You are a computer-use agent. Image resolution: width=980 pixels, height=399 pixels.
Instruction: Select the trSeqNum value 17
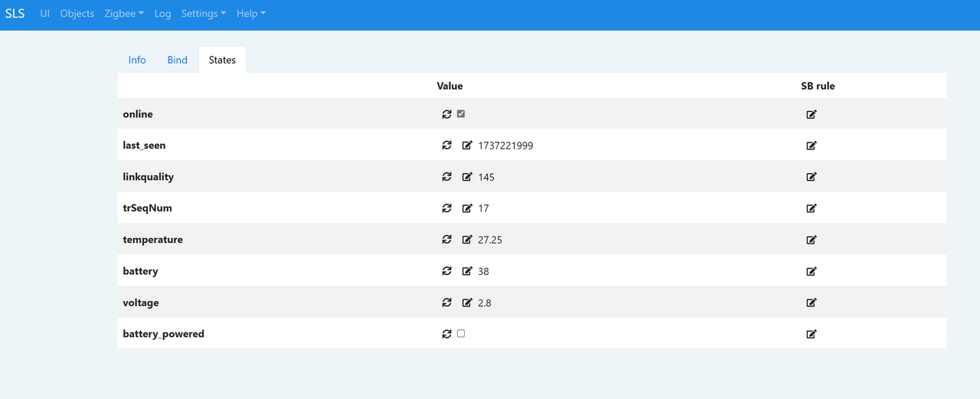click(x=483, y=208)
